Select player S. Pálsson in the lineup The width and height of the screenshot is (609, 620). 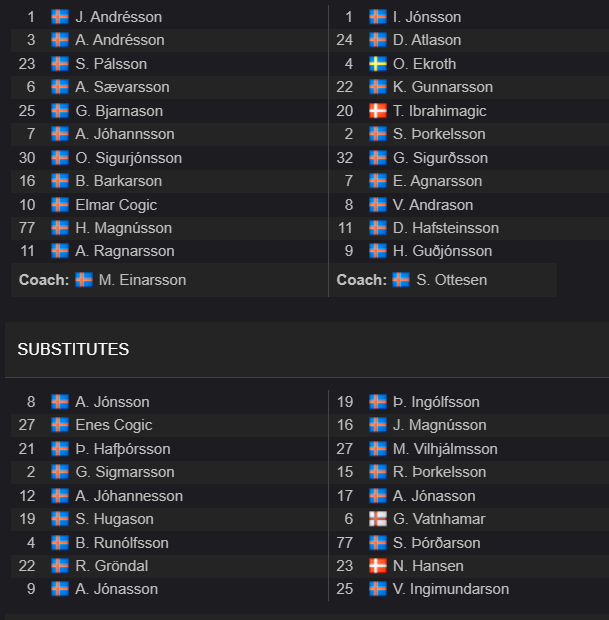[x=111, y=64]
